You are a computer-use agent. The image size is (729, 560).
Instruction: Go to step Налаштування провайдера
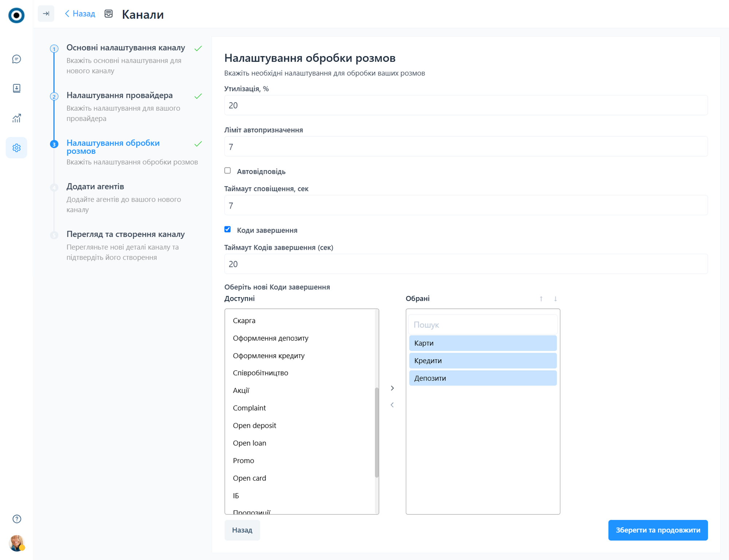pos(119,95)
